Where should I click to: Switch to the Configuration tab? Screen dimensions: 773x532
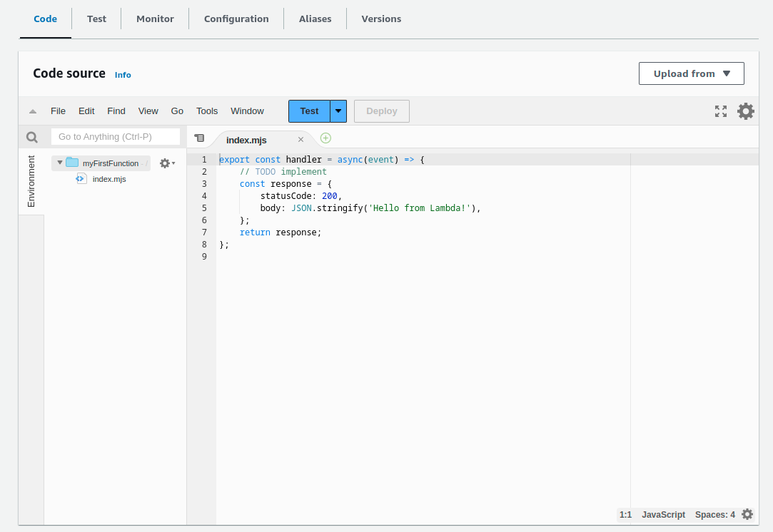[236, 19]
